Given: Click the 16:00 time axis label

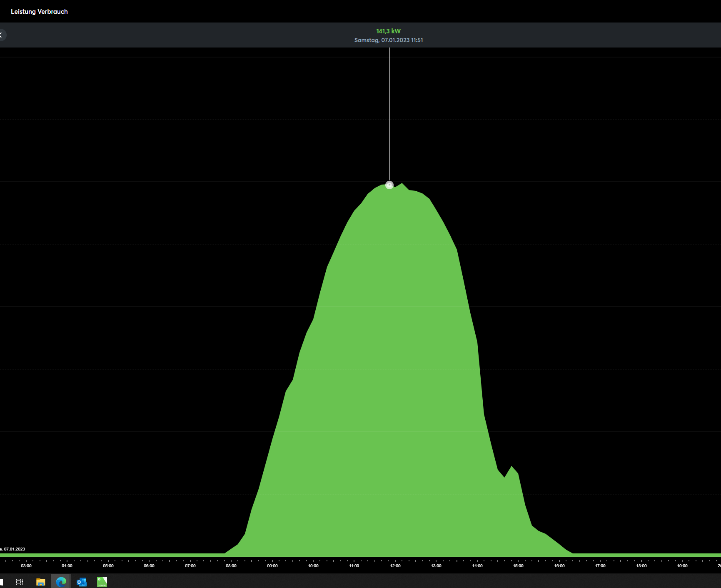Looking at the screenshot, I should point(559,566).
